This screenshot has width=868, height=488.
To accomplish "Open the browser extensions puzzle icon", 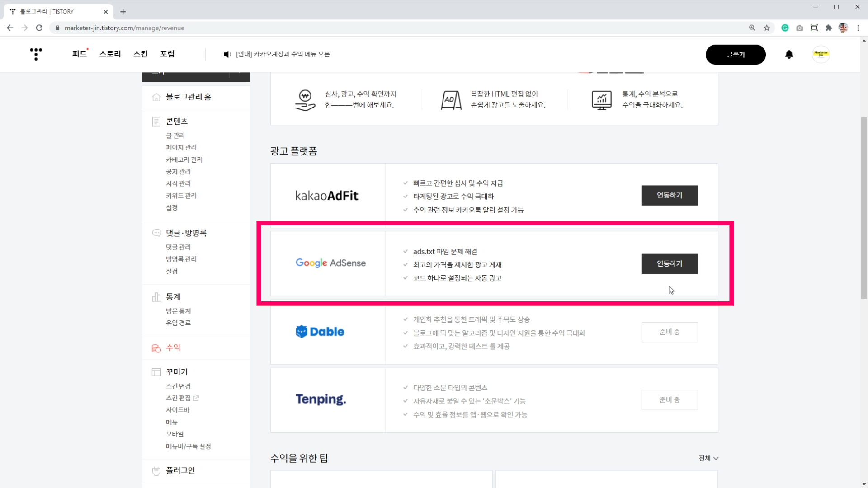I will tap(828, 28).
